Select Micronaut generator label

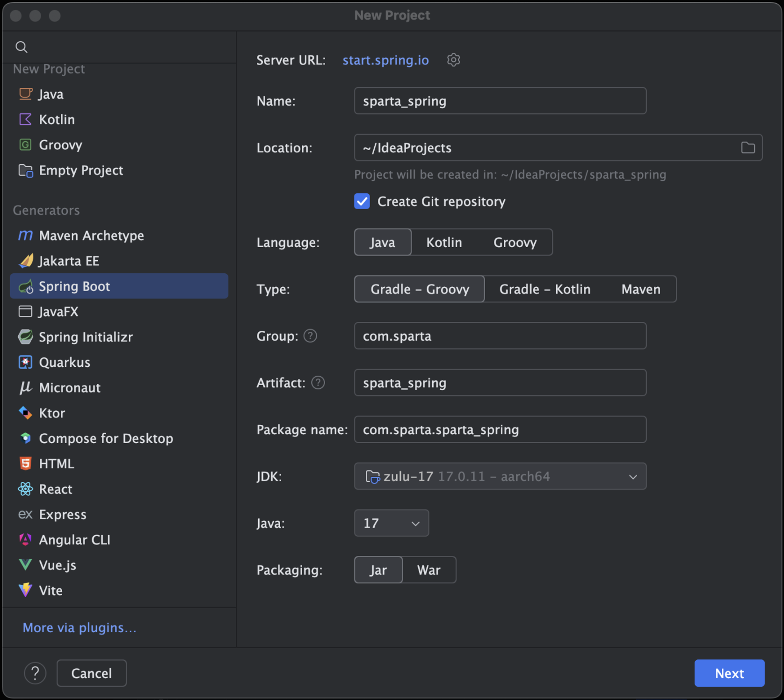click(70, 387)
